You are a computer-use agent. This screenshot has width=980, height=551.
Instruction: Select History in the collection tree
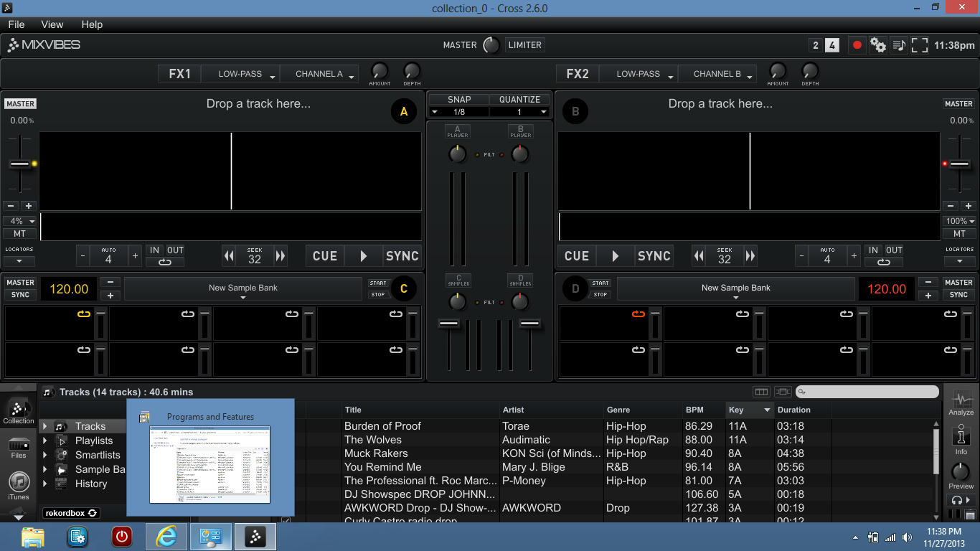[91, 484]
